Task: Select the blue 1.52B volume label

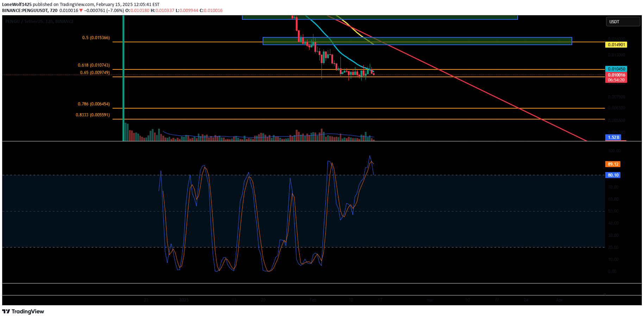Action: (x=613, y=137)
